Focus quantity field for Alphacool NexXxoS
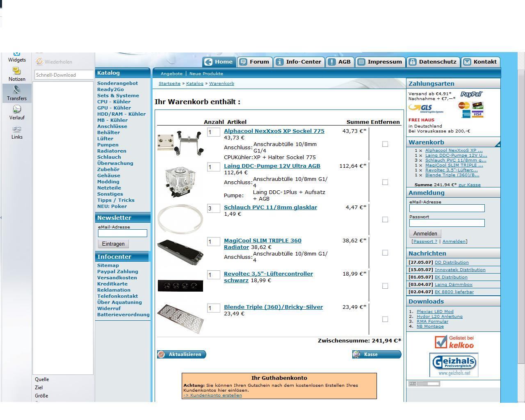The height and width of the screenshot is (420, 525). pos(213,132)
